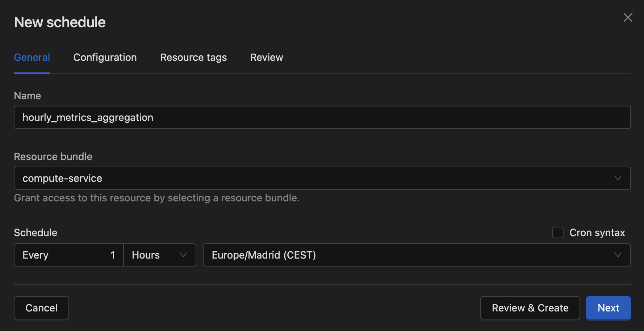The height and width of the screenshot is (331, 644).
Task: Enable the Cron syntax checkbox
Action: point(557,232)
